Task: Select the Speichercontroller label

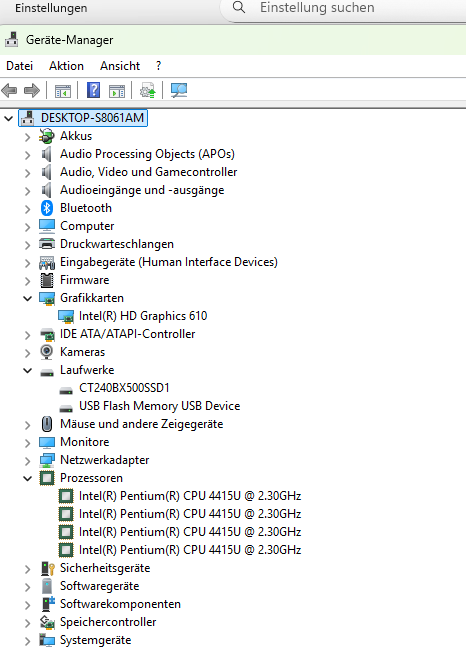Action: click(x=108, y=622)
